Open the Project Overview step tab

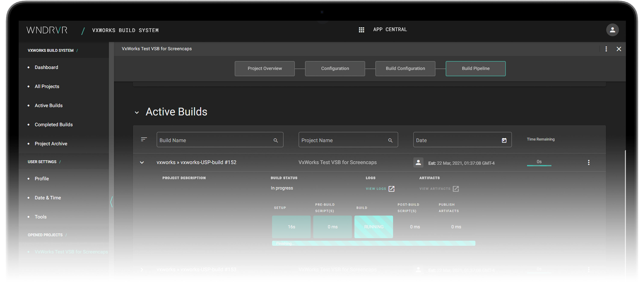[x=264, y=68]
